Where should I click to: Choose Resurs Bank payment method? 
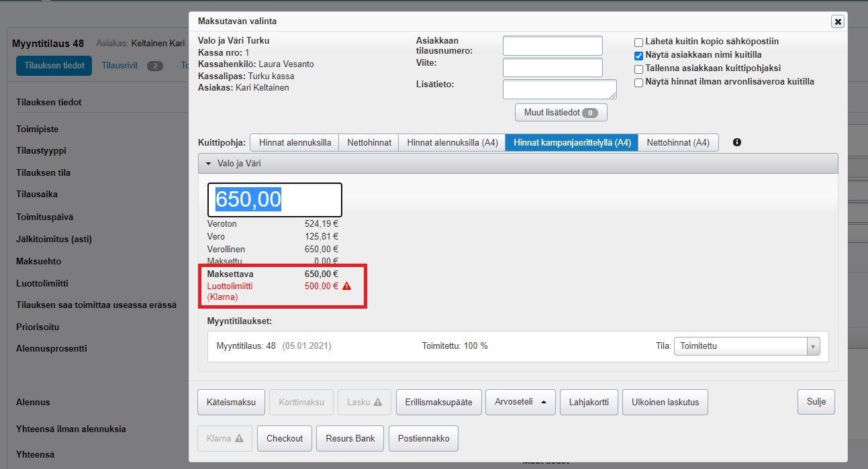pyautogui.click(x=349, y=438)
